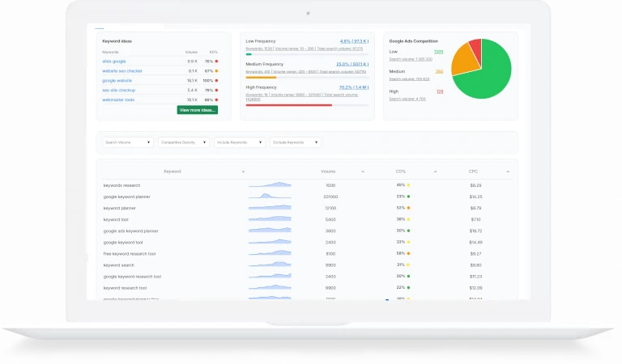Click Low competition search volume text
This screenshot has height=364, width=622.
coord(411,59)
